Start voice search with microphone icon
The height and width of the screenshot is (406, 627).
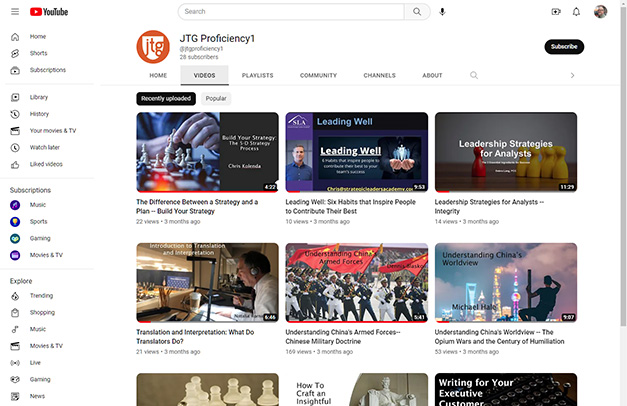[x=442, y=12]
